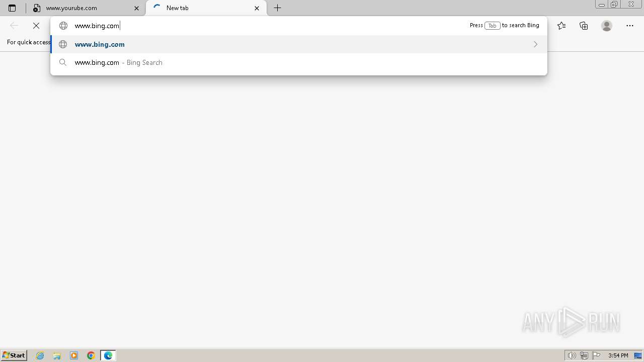Open File Explorer from taskbar

click(57, 355)
